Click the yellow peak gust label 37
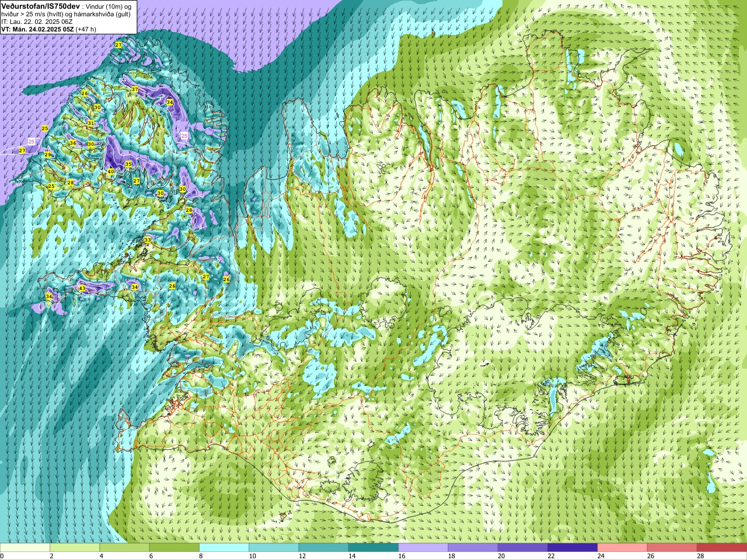Screen dimensions: 747x560 [135, 89]
